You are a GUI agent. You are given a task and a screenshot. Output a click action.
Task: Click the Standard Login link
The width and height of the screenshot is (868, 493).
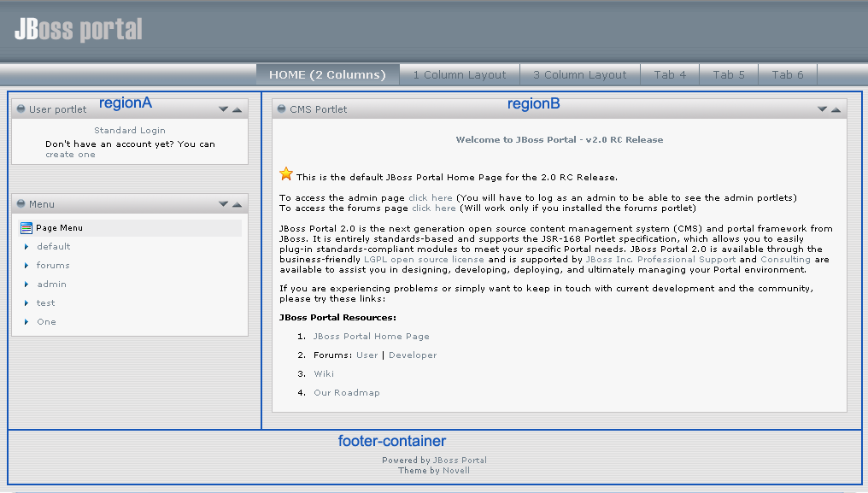[130, 131]
